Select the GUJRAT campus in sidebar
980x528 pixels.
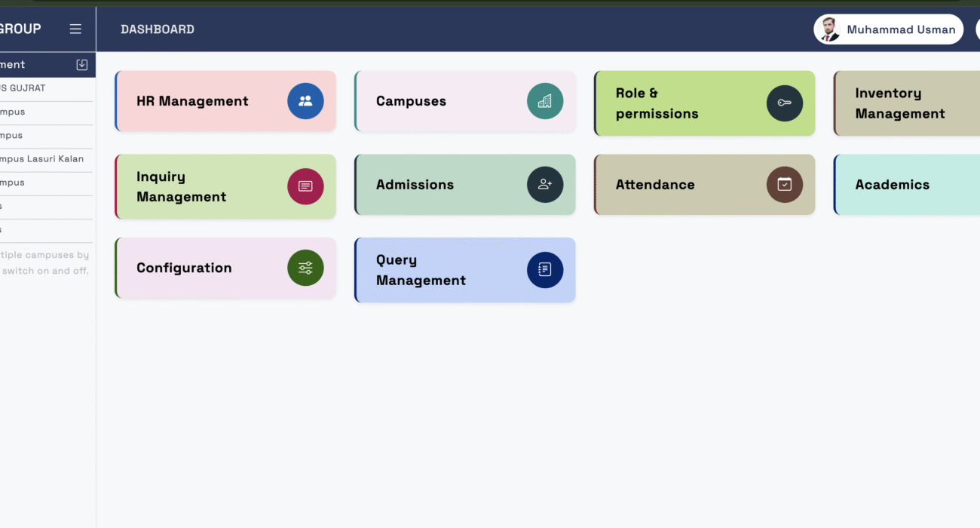coord(26,88)
